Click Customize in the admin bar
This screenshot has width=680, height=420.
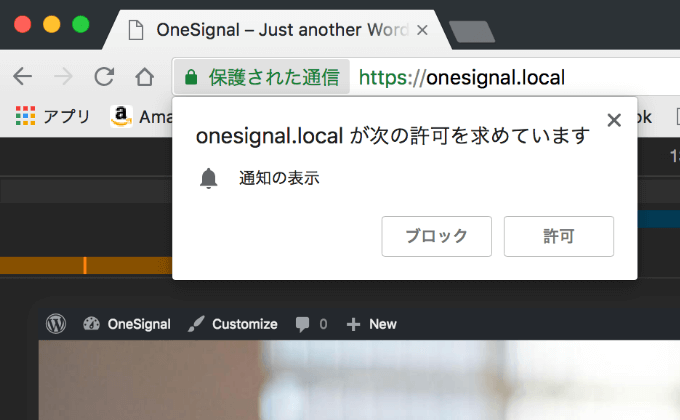[232, 324]
